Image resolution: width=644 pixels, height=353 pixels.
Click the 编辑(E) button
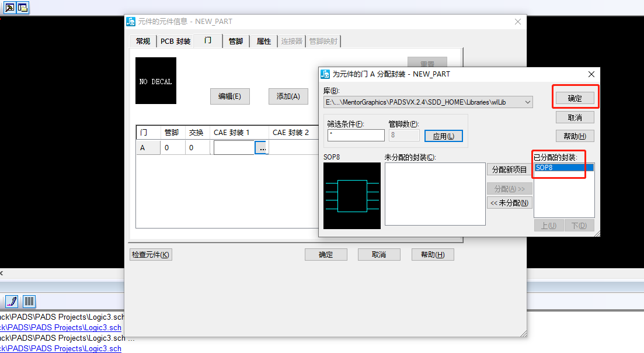coord(229,96)
